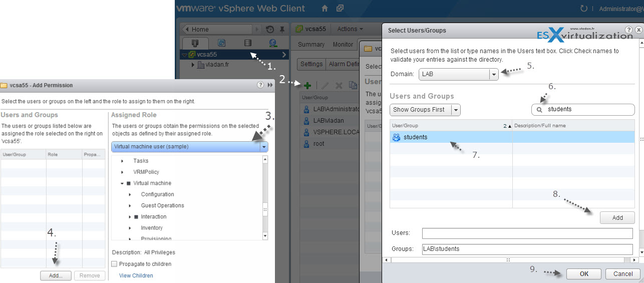Click the user icon beside LAB\vladan
644x283 pixels.
307,121
